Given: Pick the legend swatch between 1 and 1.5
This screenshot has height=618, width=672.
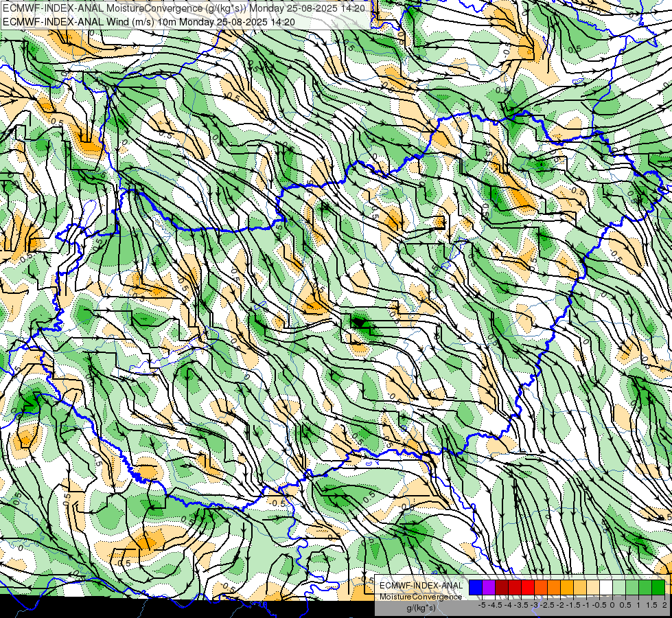Looking at the screenshot, I should click(645, 588).
